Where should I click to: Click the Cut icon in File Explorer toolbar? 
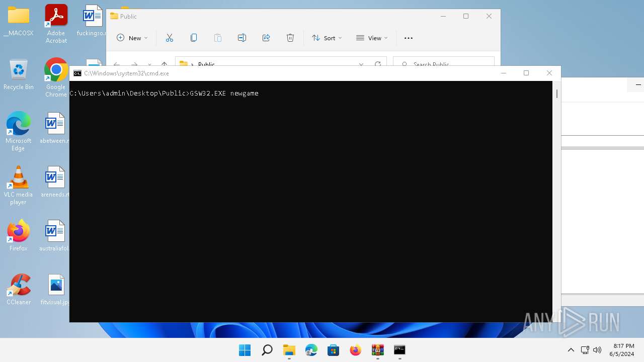pyautogui.click(x=170, y=38)
